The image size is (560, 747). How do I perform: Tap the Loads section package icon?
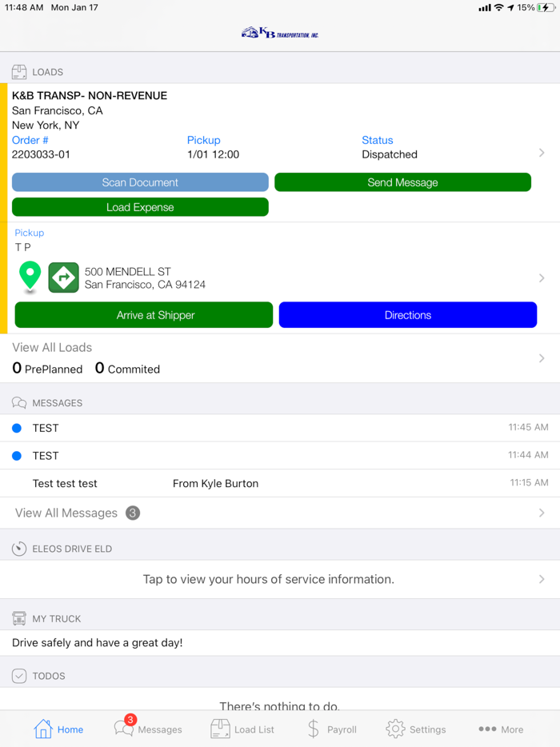pos(18,72)
